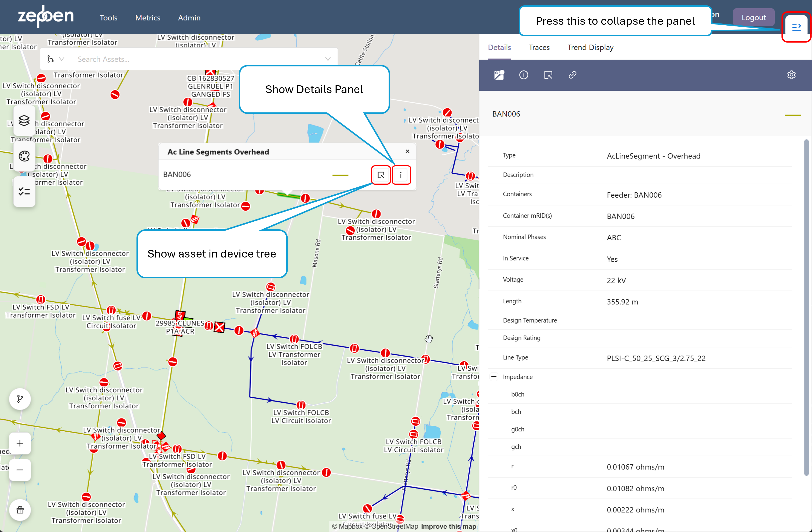Viewport: 812px width, 532px height.
Task: Show BAN006 in device tree from popup
Action: click(x=381, y=175)
